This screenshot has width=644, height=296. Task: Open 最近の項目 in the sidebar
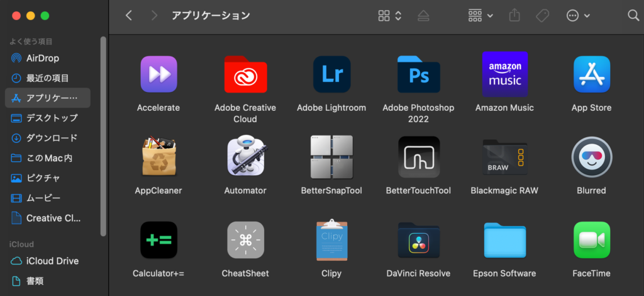click(48, 78)
